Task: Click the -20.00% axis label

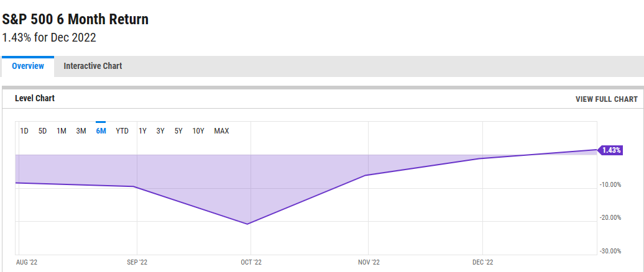Action: point(610,218)
